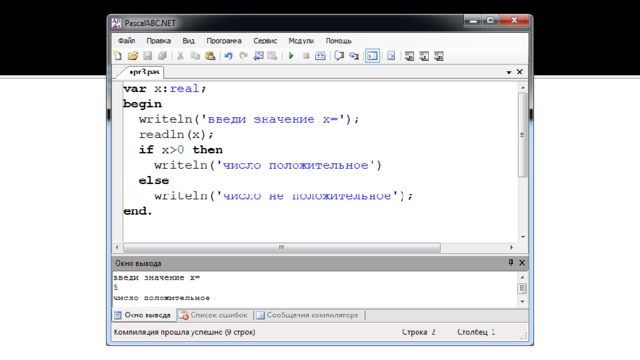Click the editor horizontal scrollbar thumb
Screen dimensions: 640x360
[x=282, y=247]
